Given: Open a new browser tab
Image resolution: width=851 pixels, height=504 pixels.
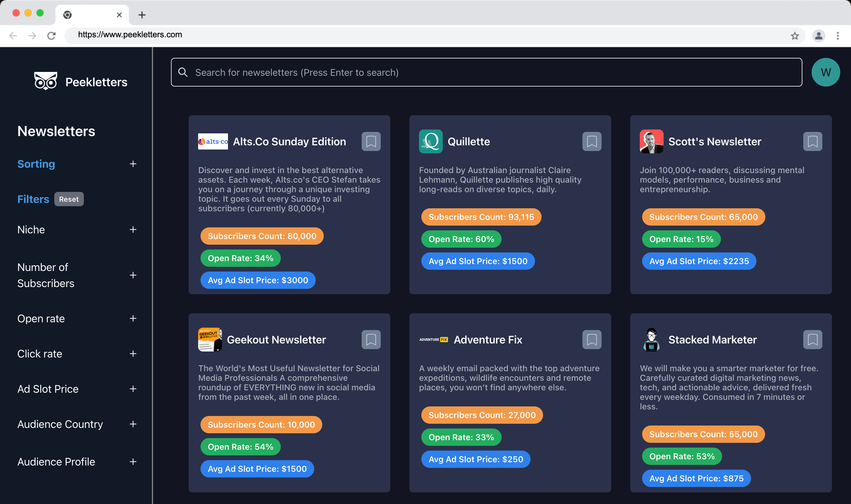Looking at the screenshot, I should [142, 15].
